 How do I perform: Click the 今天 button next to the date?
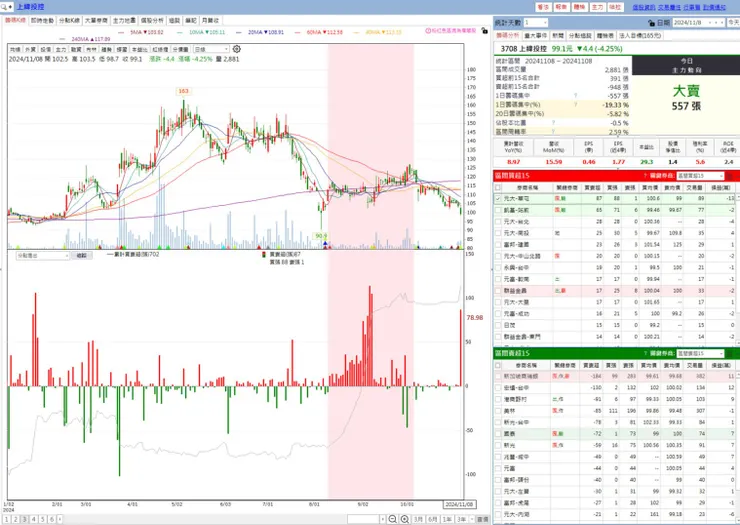[733, 23]
